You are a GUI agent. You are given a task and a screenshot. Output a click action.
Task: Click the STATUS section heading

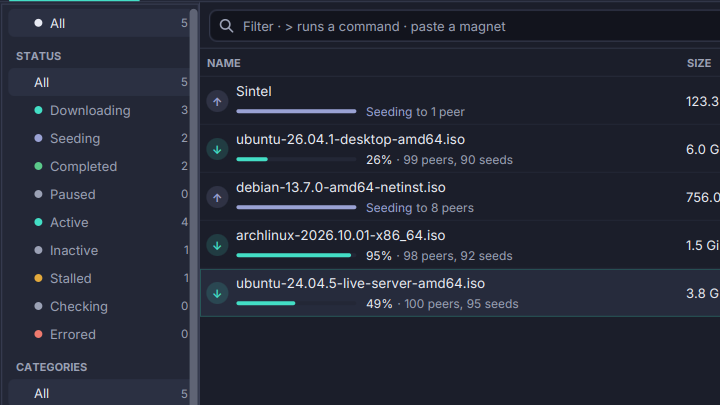39,56
